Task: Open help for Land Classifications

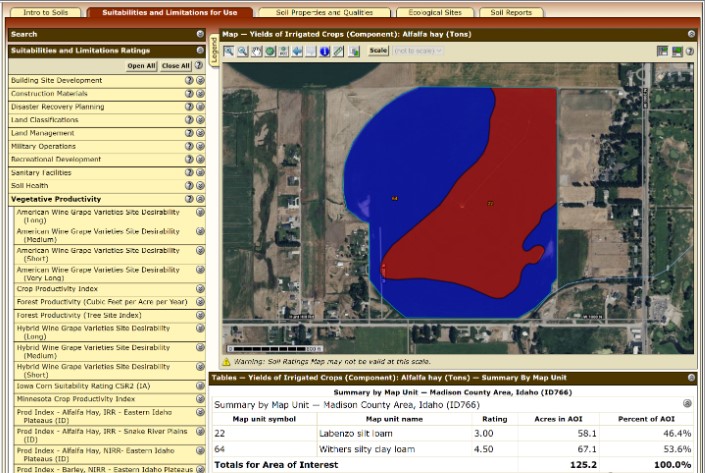Action: pos(189,120)
